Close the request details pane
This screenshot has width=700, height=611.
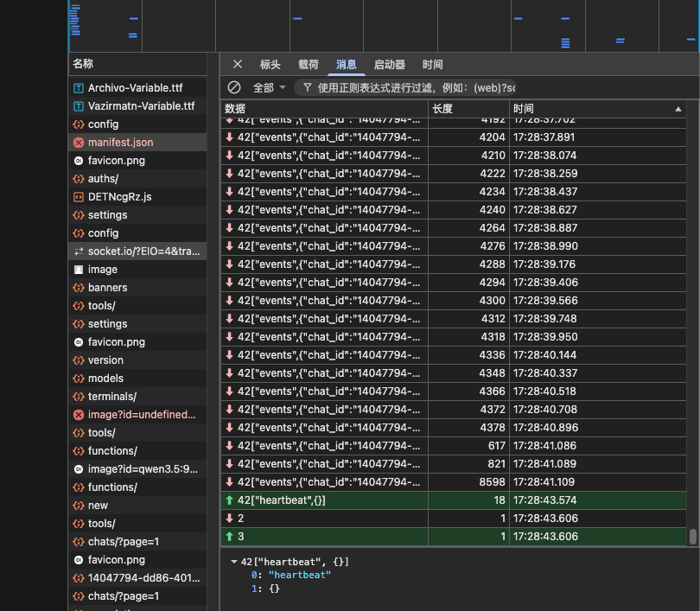tap(238, 64)
